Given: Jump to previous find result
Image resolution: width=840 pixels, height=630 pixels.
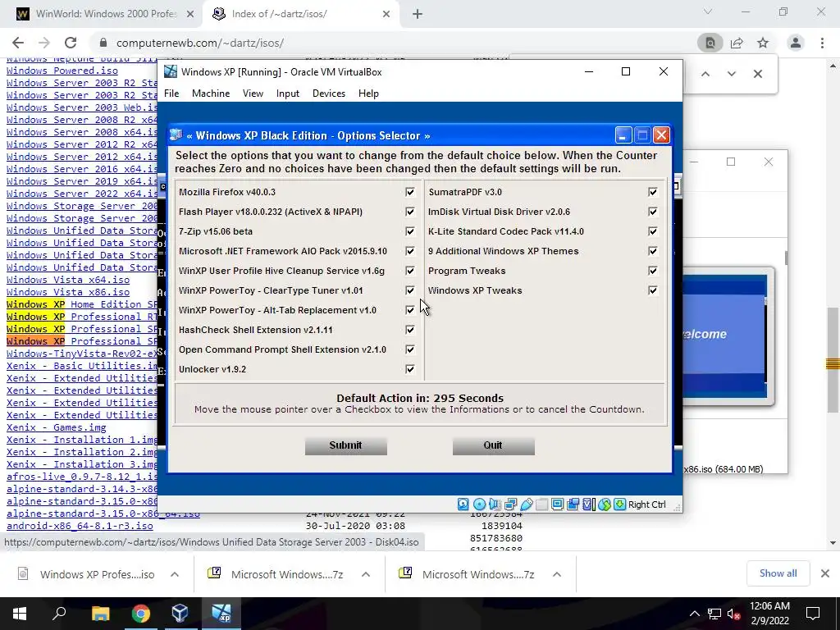Looking at the screenshot, I should pyautogui.click(x=705, y=74).
